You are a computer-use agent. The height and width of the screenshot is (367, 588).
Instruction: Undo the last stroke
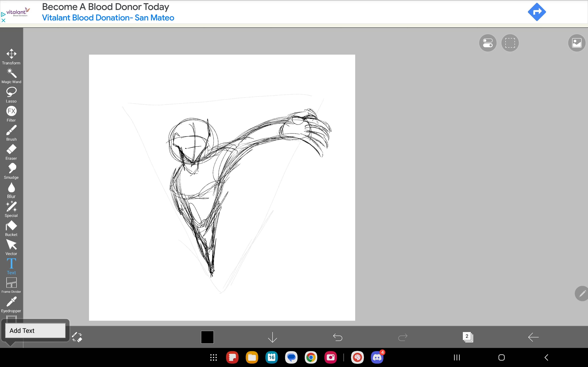(x=338, y=337)
